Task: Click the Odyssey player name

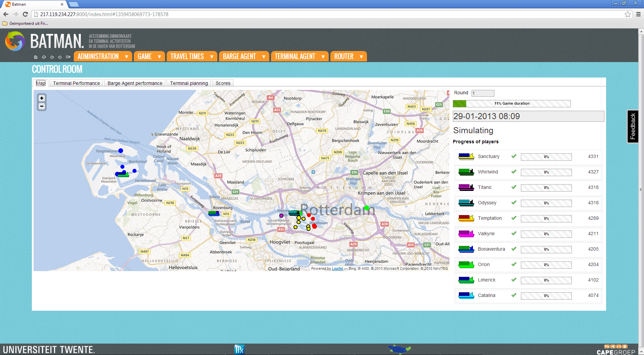Action: click(x=487, y=203)
